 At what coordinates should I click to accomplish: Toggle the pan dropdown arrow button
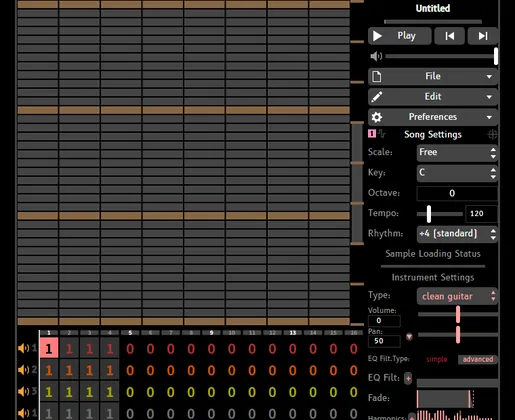click(x=409, y=337)
